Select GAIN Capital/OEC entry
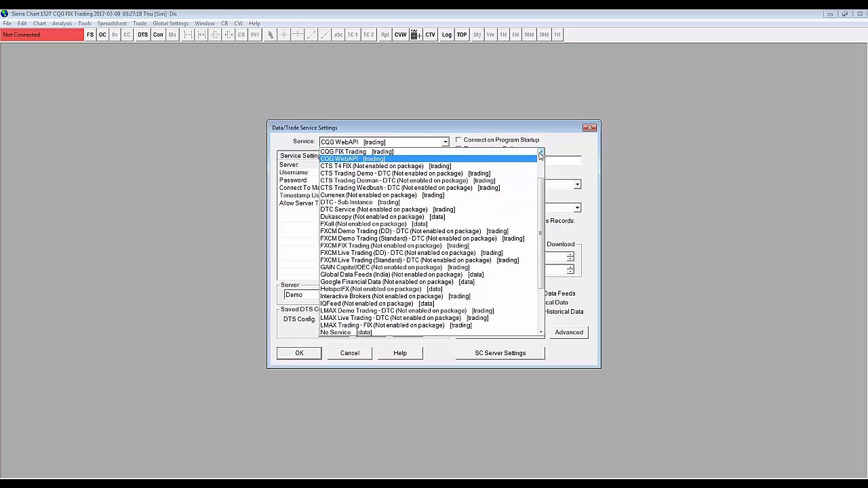Screen dimensions: 868x488 [429, 267]
